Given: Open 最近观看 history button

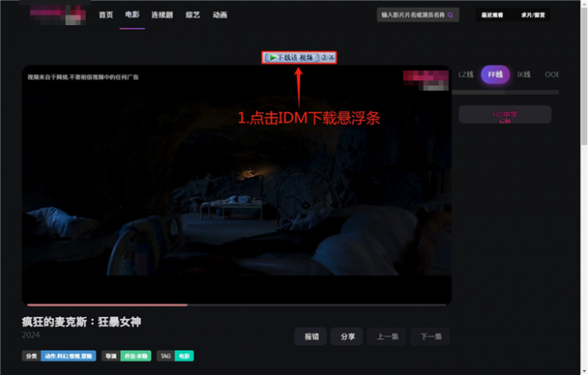Looking at the screenshot, I should tap(492, 15).
